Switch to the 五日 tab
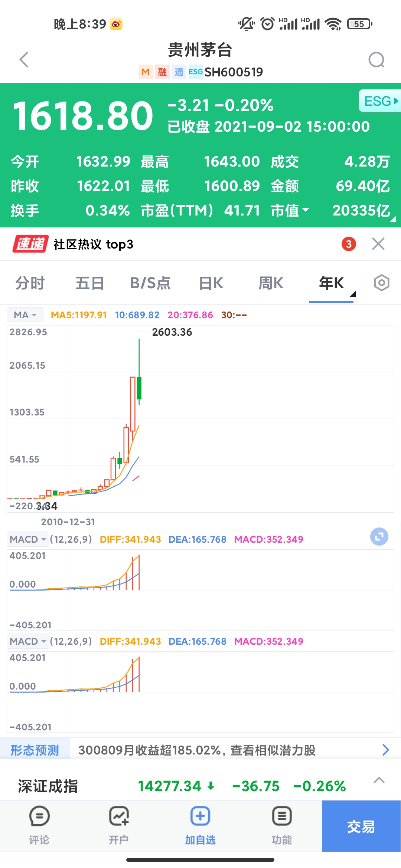 pyautogui.click(x=90, y=283)
